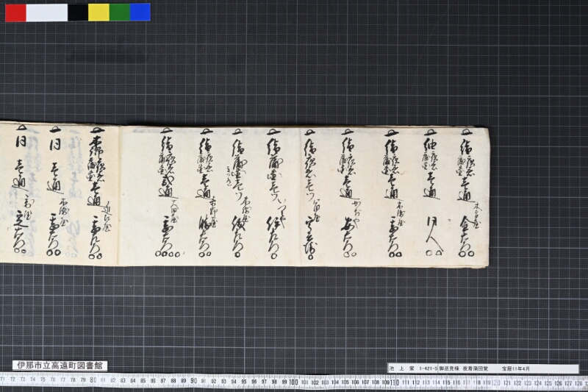The height and width of the screenshot is (392, 588).
Task: Click the date text 宝暦11年4月
Action: pyautogui.click(x=516, y=368)
